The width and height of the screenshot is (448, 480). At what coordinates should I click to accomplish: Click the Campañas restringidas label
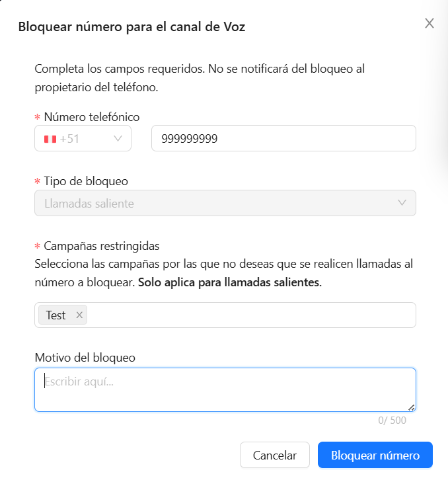[x=102, y=246]
